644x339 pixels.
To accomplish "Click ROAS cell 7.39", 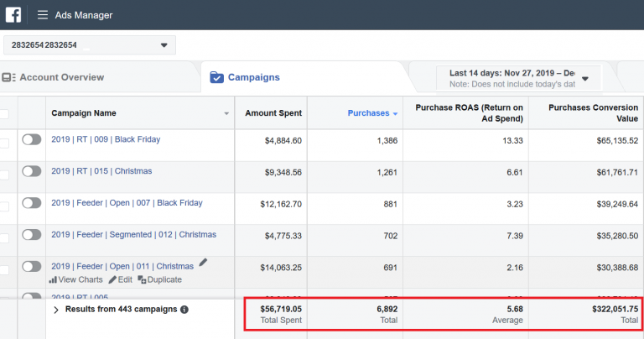I will click(515, 236).
